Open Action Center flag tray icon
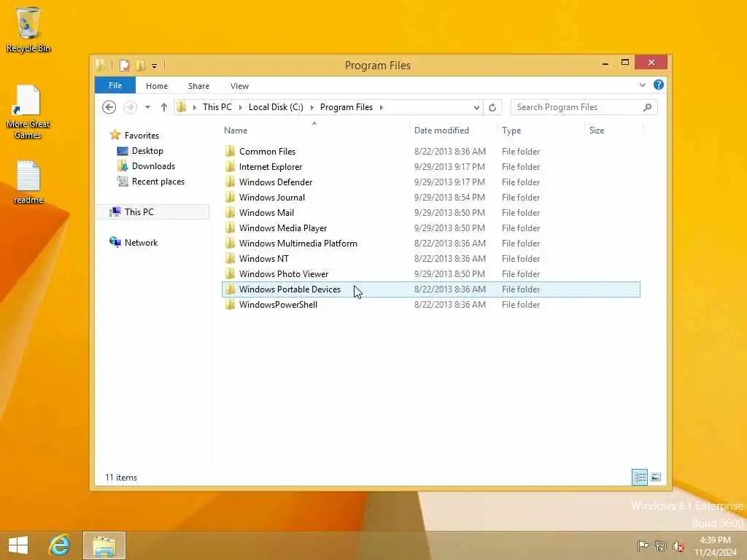The image size is (747, 560). coord(642,545)
